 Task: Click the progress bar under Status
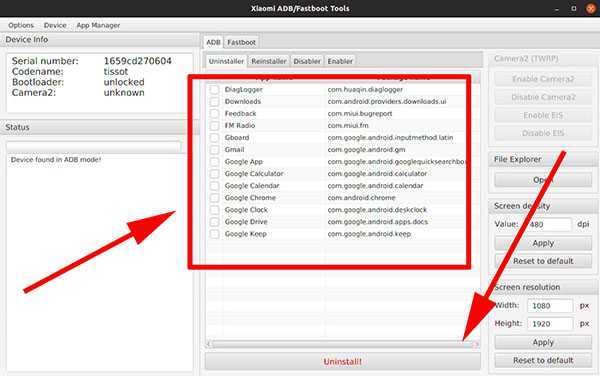click(93, 147)
